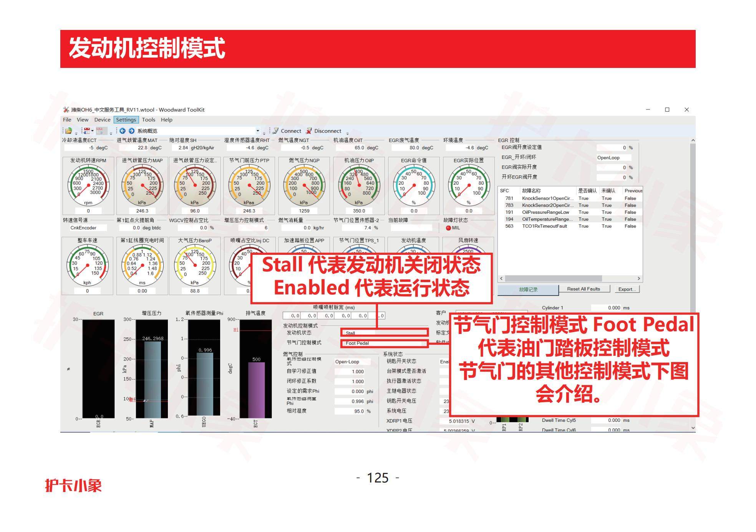Click the Reset All Faults button
Screen dimensions: 756x532
point(583,289)
